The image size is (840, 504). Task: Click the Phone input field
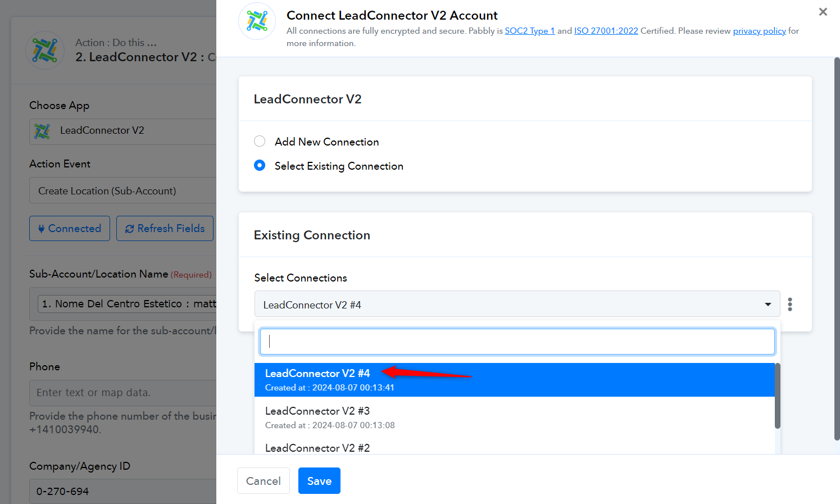[x=123, y=392]
